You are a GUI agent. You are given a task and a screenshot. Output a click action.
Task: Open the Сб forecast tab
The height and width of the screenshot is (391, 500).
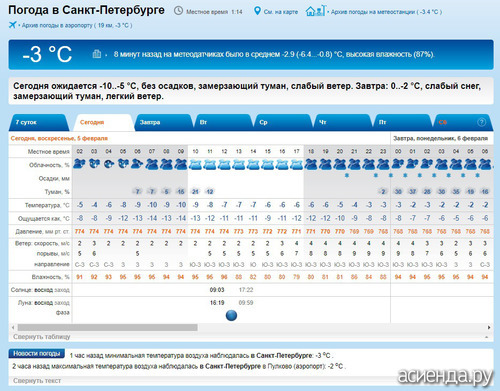tap(462, 122)
